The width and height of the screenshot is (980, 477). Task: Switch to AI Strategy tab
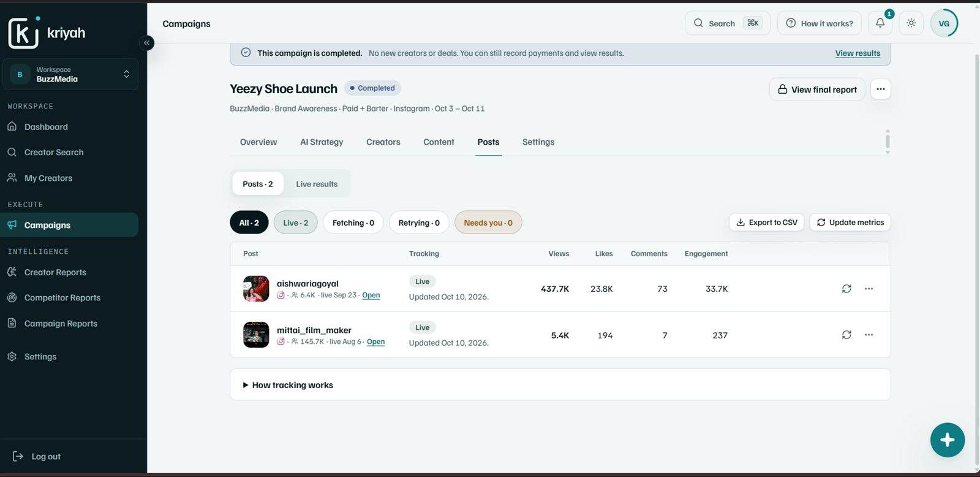coord(322,142)
